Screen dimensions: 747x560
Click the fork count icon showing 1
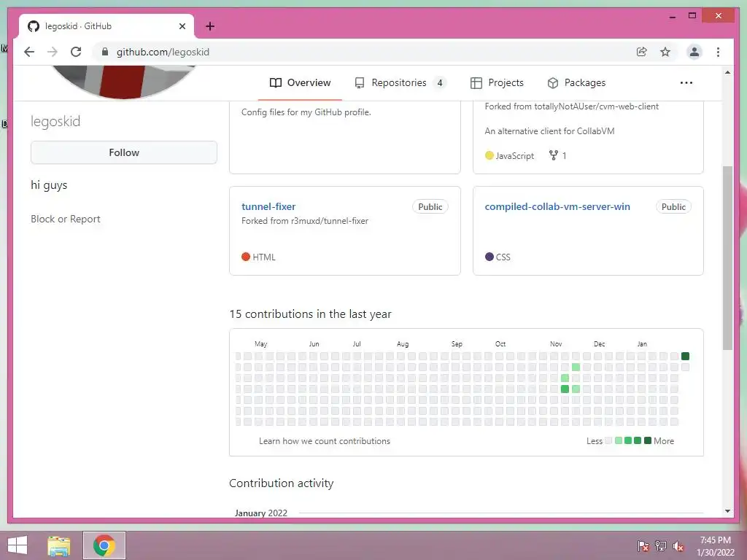click(x=553, y=155)
